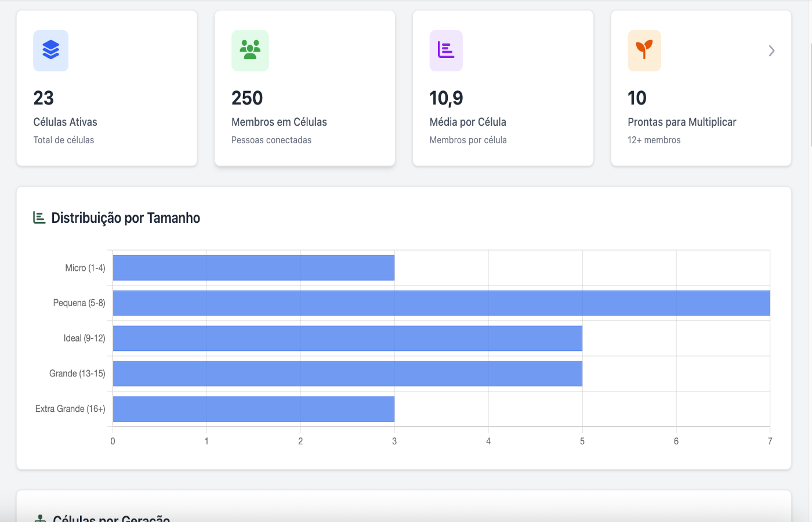Open the Células Ativas summary card

107,87
